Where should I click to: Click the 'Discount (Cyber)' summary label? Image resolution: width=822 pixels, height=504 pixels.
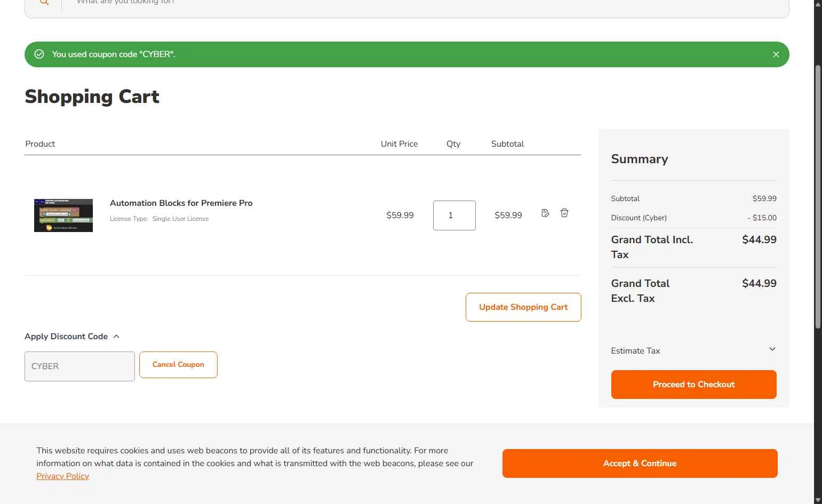point(639,218)
